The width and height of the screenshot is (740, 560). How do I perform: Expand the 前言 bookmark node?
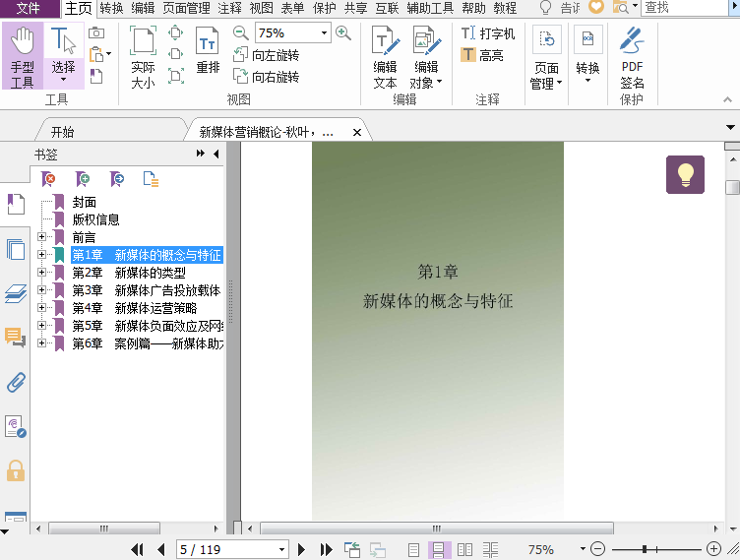[41, 237]
